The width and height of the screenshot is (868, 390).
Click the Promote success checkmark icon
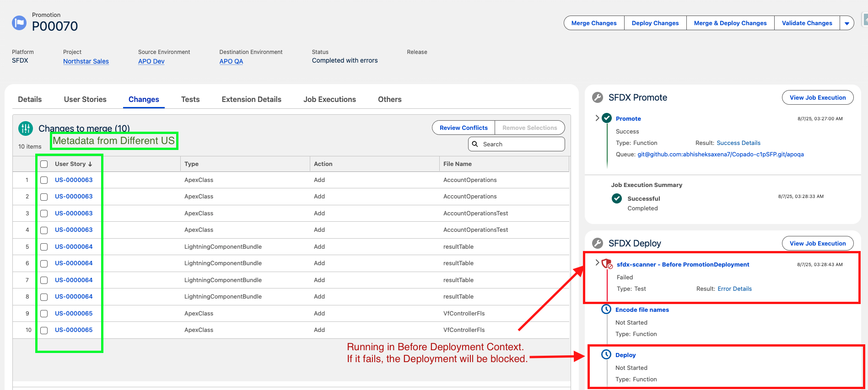point(607,118)
